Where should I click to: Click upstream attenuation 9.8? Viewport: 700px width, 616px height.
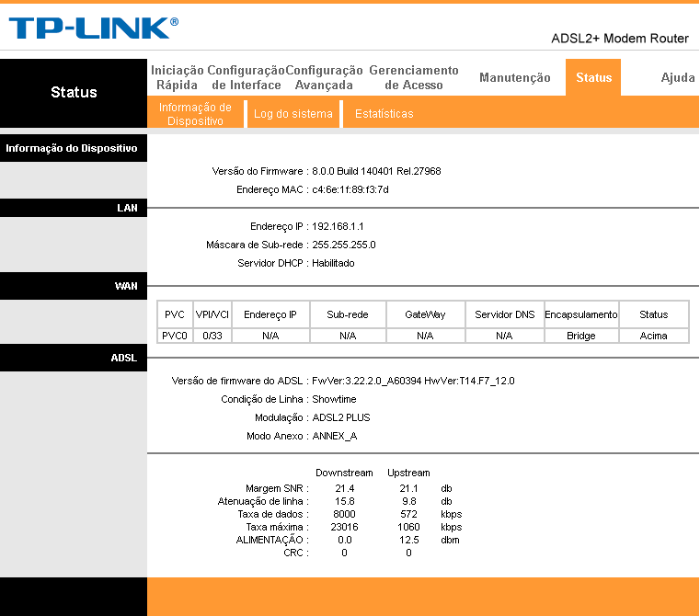click(409, 501)
